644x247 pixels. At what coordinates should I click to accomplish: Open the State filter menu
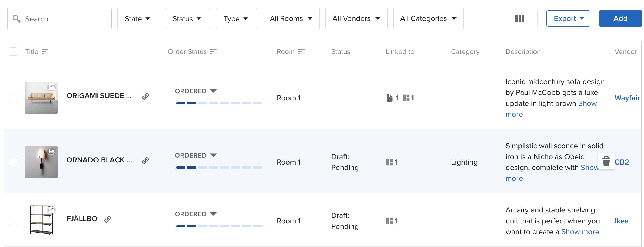coord(138,18)
